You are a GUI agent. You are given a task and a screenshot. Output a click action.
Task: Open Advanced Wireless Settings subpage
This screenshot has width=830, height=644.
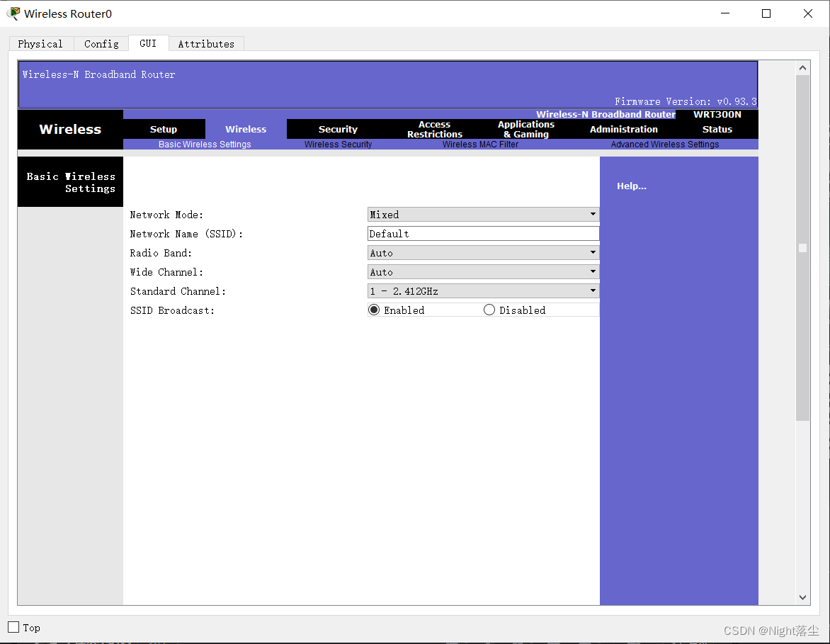(x=665, y=144)
